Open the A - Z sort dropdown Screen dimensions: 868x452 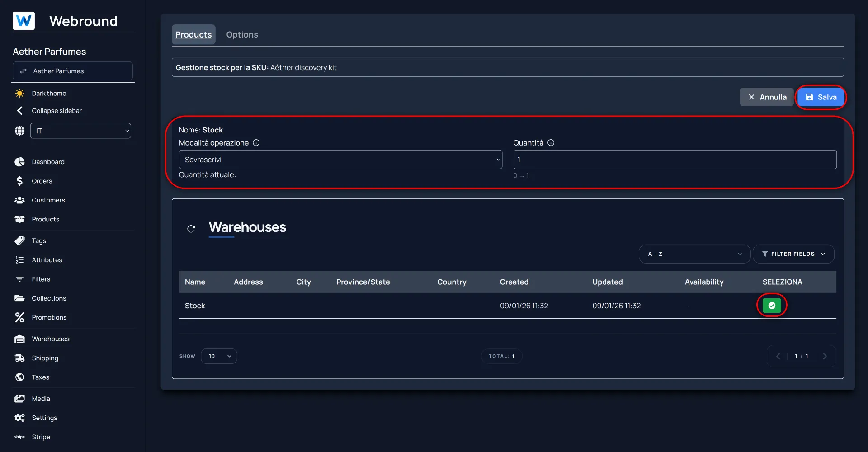click(694, 254)
